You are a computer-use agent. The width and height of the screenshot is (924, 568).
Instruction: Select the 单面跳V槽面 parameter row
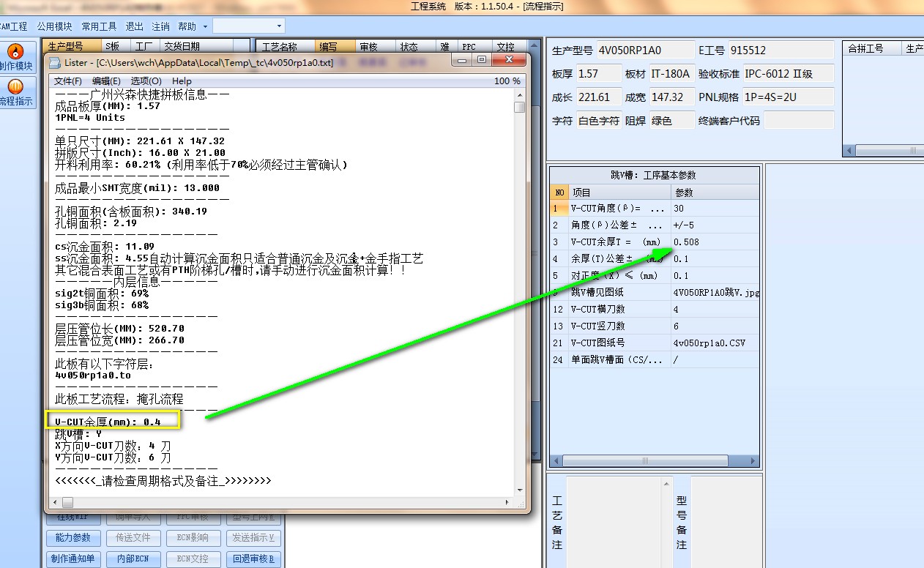click(654, 359)
